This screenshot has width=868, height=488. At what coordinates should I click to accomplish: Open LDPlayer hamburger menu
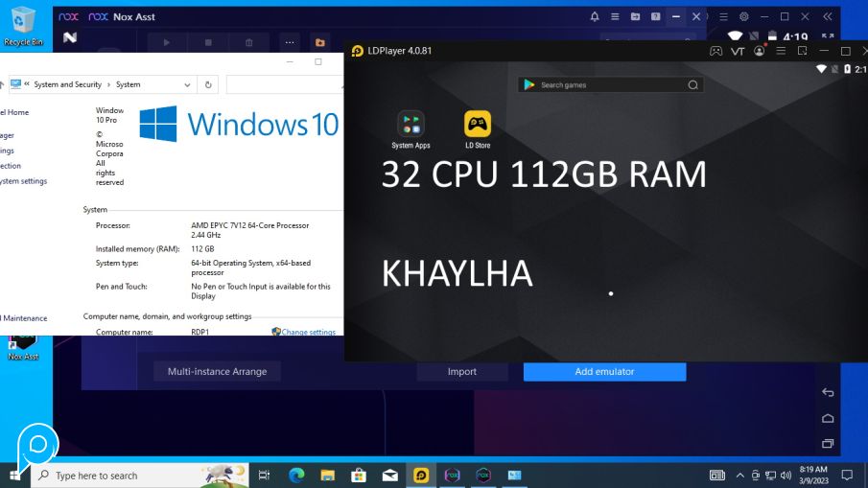(x=782, y=51)
